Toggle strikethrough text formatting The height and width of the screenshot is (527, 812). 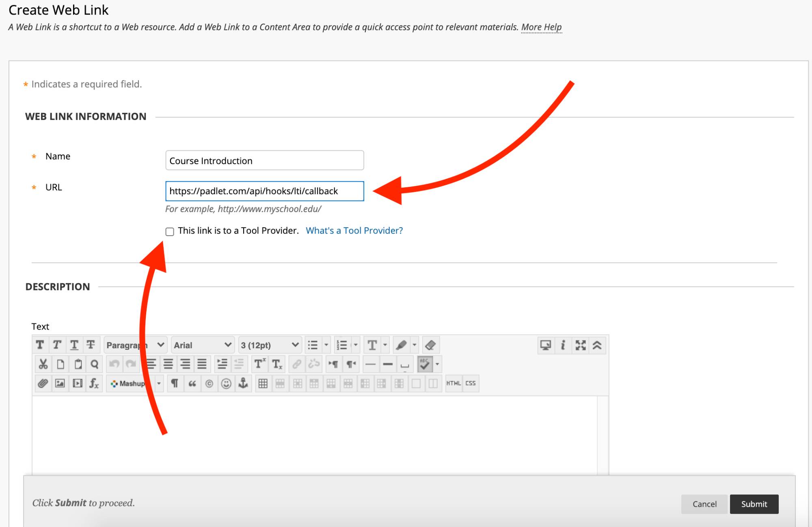click(91, 345)
